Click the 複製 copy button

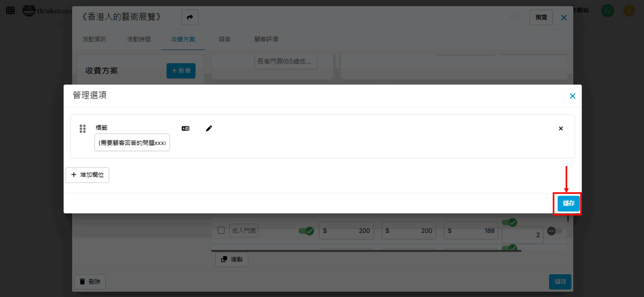pos(232,259)
